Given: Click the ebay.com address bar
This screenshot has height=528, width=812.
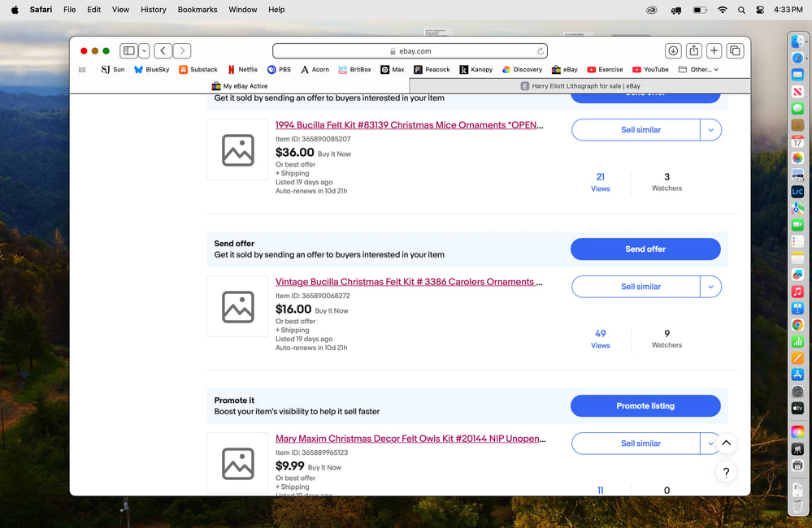Looking at the screenshot, I should coord(410,50).
